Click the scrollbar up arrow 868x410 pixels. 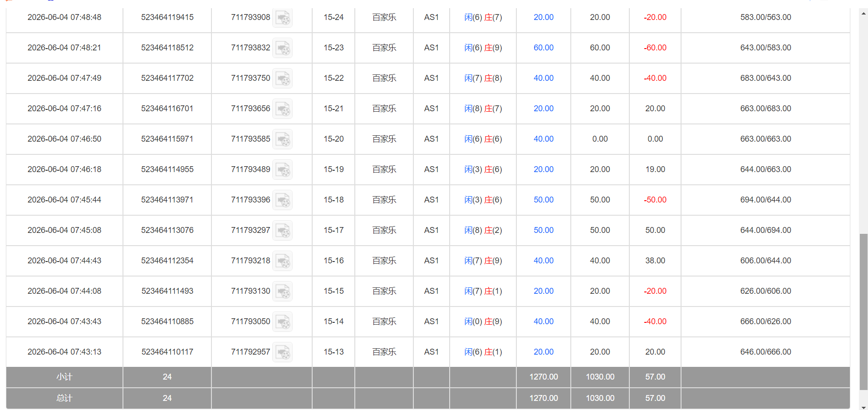coord(863,14)
